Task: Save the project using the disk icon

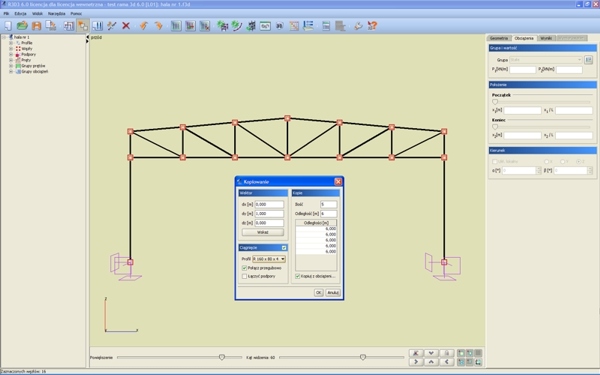Action: tap(36, 26)
